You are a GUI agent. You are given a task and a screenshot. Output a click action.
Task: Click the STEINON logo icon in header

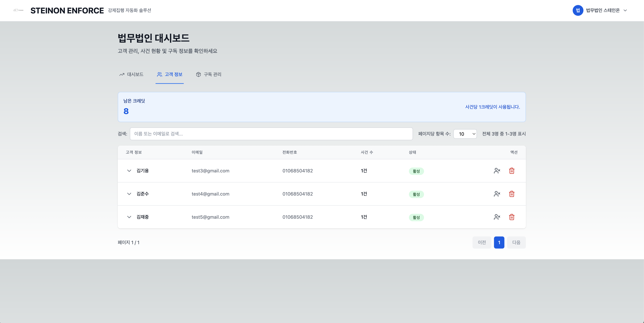point(18,10)
